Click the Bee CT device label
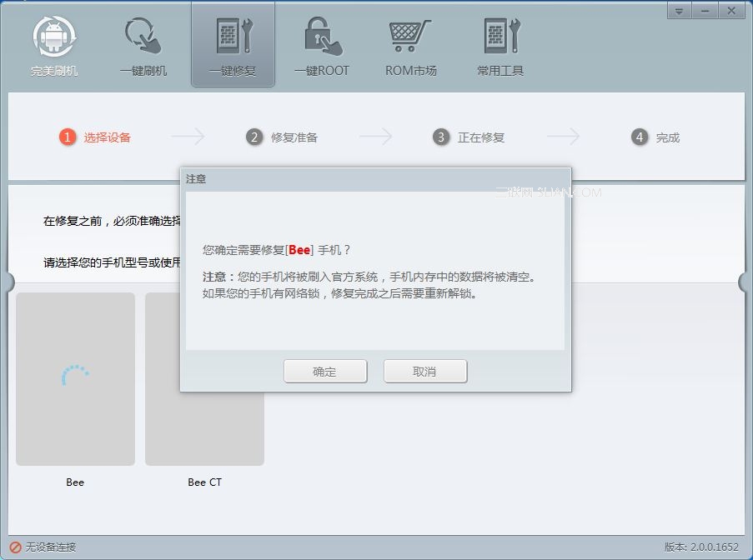This screenshot has width=753, height=560. [x=204, y=482]
